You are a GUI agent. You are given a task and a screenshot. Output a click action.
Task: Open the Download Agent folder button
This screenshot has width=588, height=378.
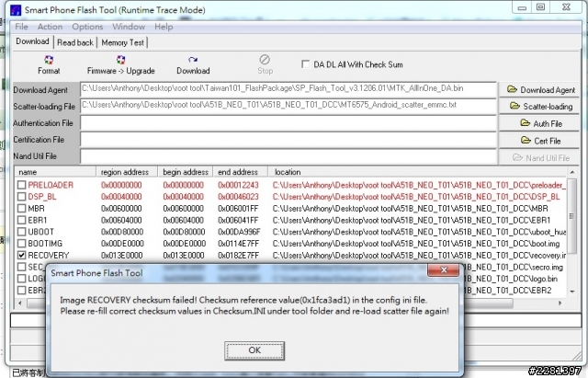tap(539, 90)
